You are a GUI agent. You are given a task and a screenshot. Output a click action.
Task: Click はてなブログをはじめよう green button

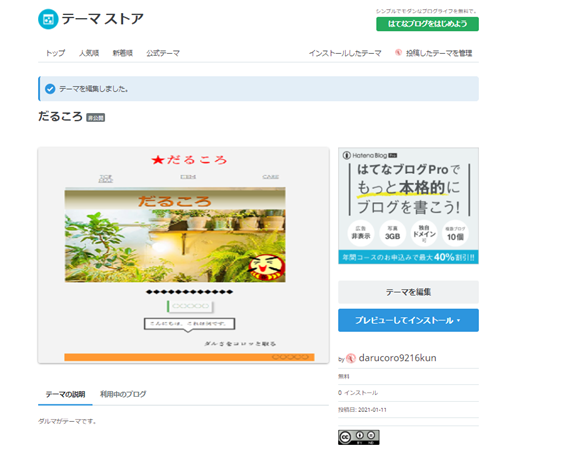pyautogui.click(x=427, y=24)
